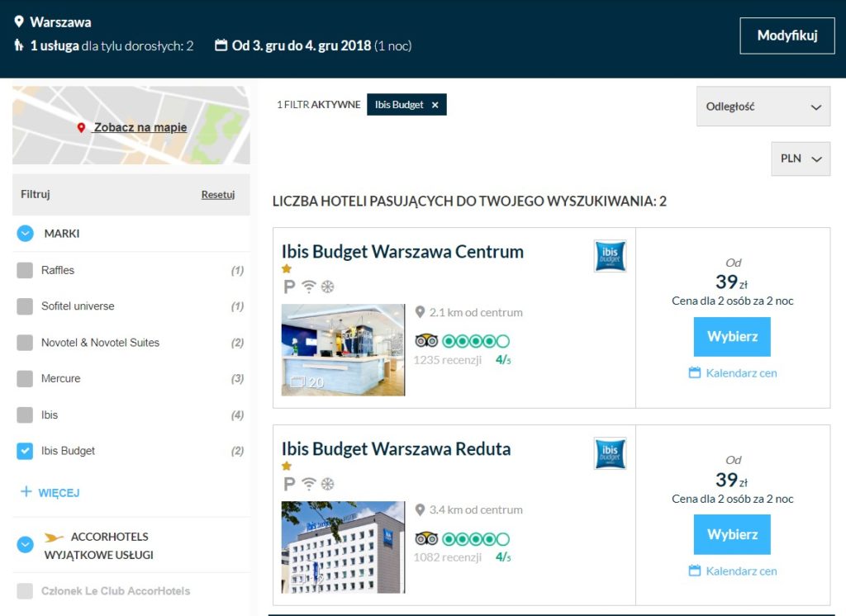Click the guests person icon in the header
This screenshot has height=616, width=846.
pos(19,45)
